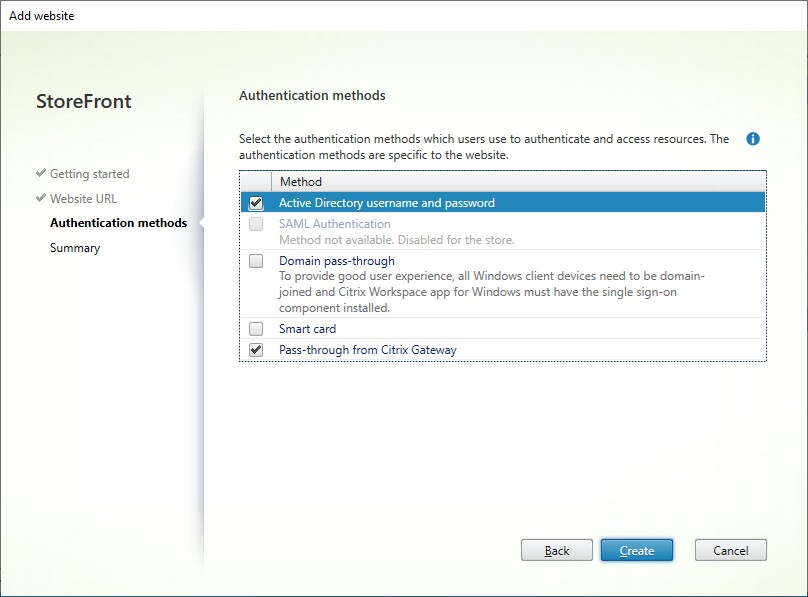The image size is (808, 597).
Task: Click the Cancel button
Action: point(730,550)
